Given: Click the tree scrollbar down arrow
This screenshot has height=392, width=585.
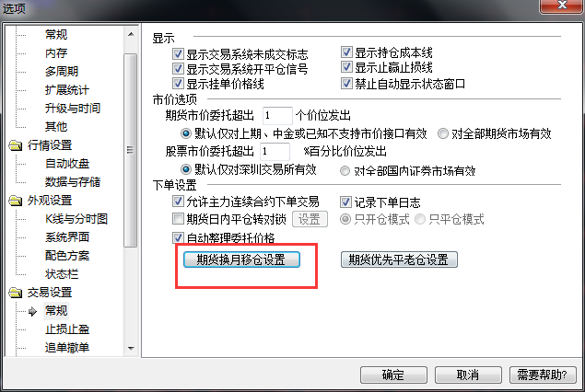Looking at the screenshot, I should (131, 349).
